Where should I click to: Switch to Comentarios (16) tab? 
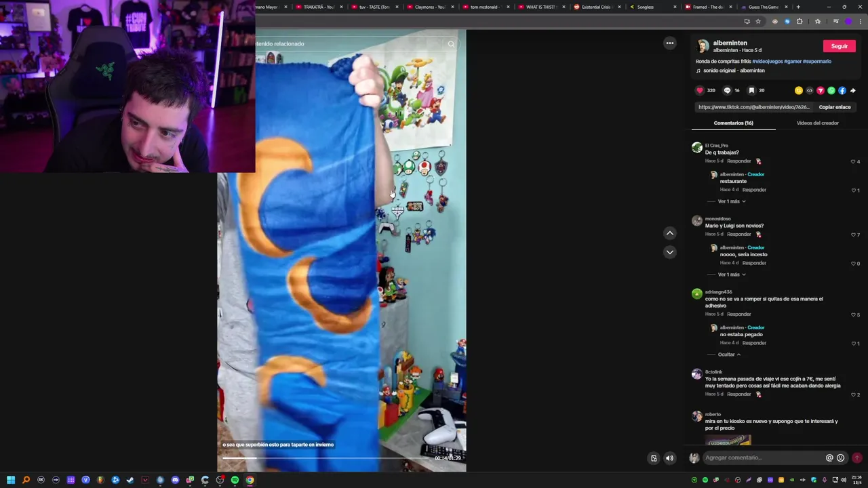733,123
